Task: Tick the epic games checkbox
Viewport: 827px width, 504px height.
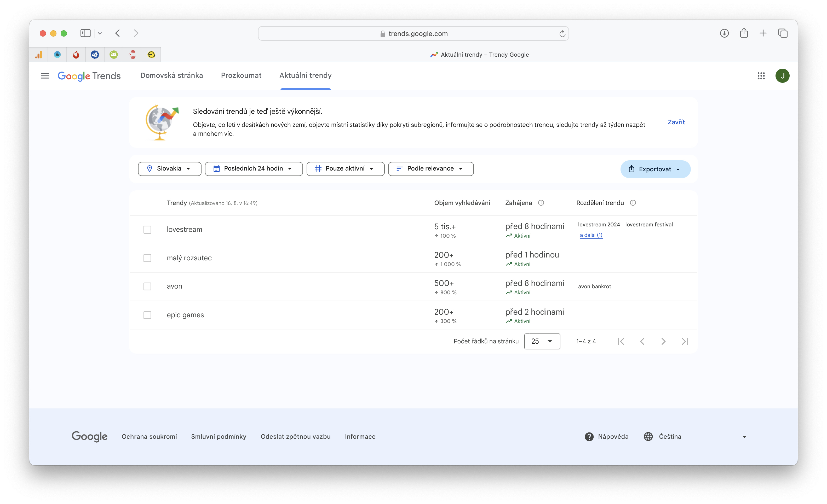Action: [x=147, y=315]
